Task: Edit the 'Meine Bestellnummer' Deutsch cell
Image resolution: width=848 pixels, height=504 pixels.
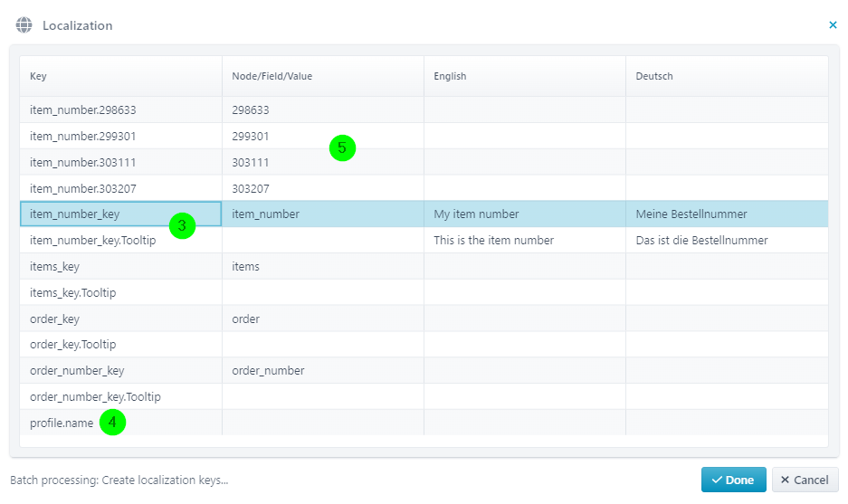Action: (x=691, y=214)
